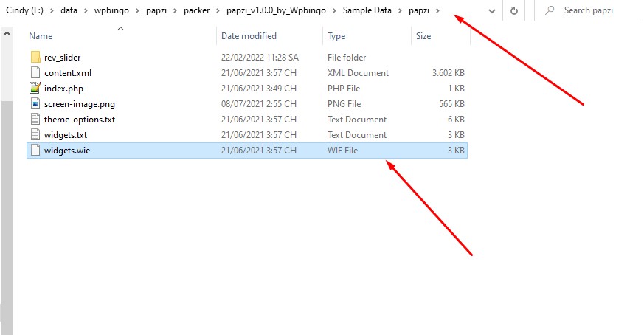Refresh the papzi folder view
The image size is (644, 335).
(514, 10)
